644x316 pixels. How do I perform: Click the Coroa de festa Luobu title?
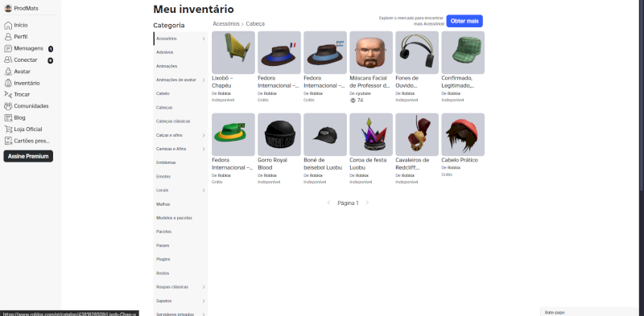[x=368, y=164]
